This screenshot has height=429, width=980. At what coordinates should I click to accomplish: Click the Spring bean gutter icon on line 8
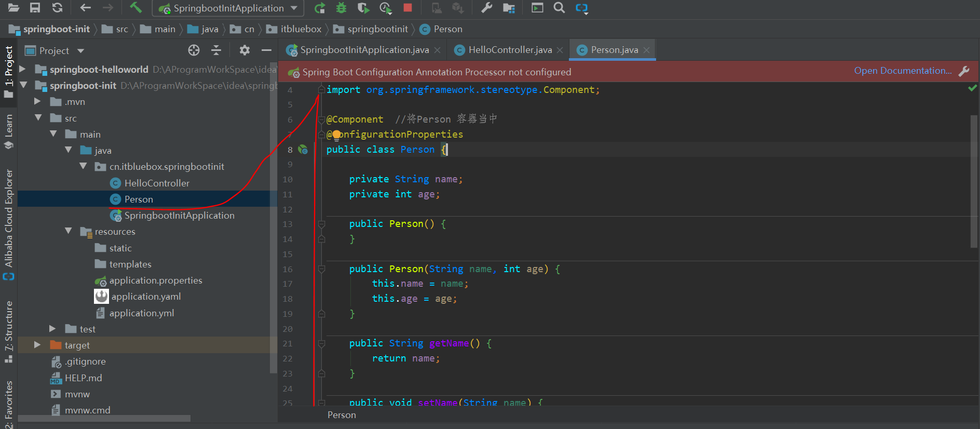[x=303, y=150]
